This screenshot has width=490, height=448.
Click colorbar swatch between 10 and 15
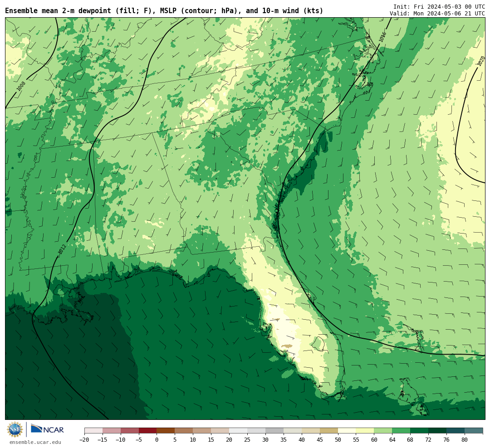click(x=202, y=431)
